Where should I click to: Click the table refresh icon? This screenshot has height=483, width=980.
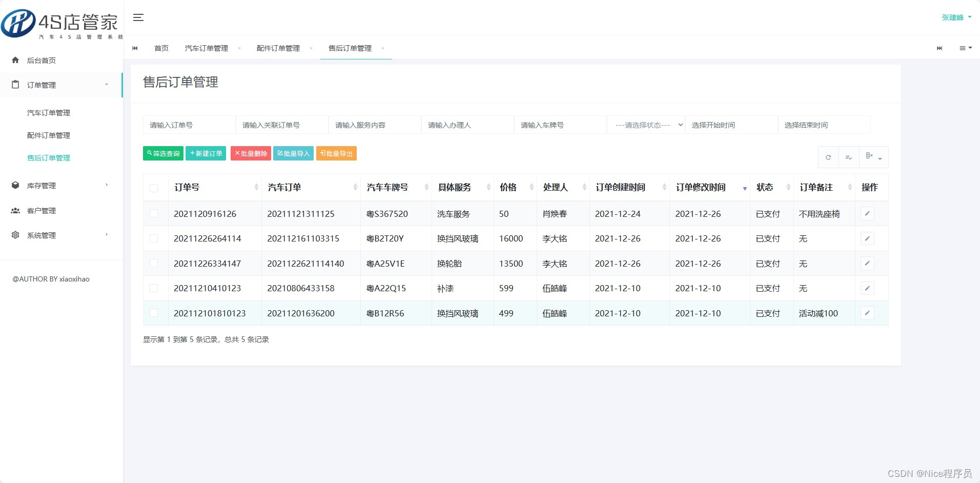click(x=828, y=157)
